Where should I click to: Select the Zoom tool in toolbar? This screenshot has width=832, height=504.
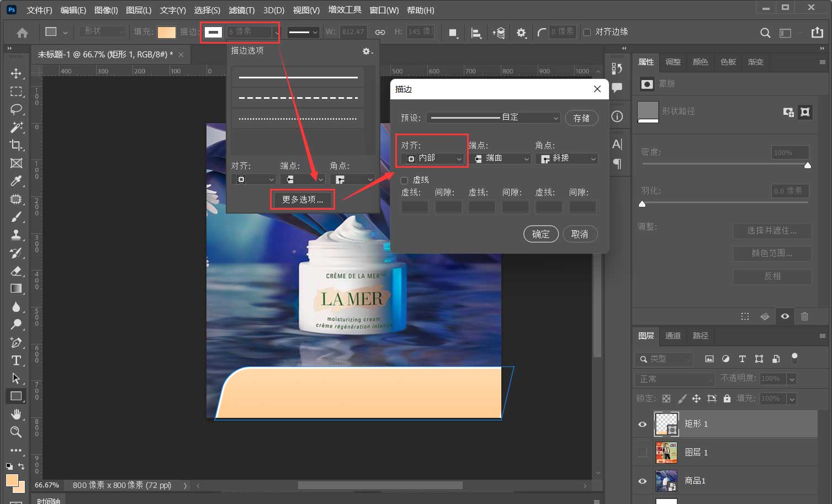[16, 432]
